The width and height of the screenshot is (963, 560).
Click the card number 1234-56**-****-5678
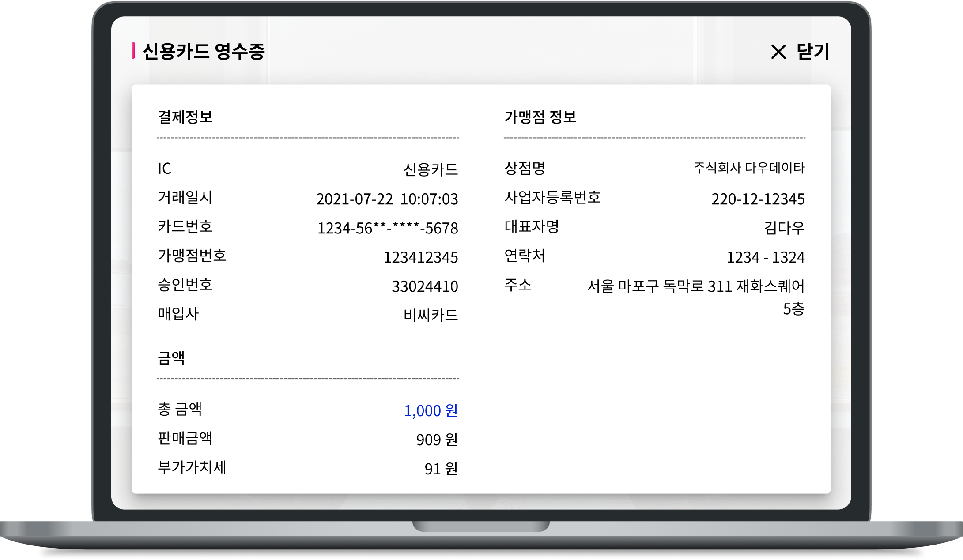(x=388, y=228)
